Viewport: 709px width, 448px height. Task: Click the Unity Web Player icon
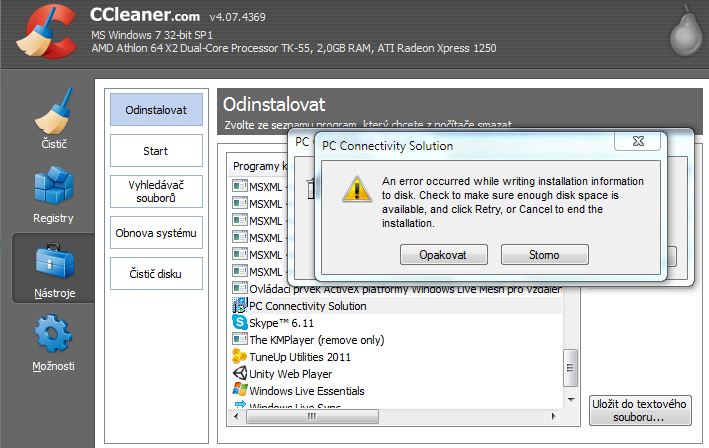coord(239,373)
